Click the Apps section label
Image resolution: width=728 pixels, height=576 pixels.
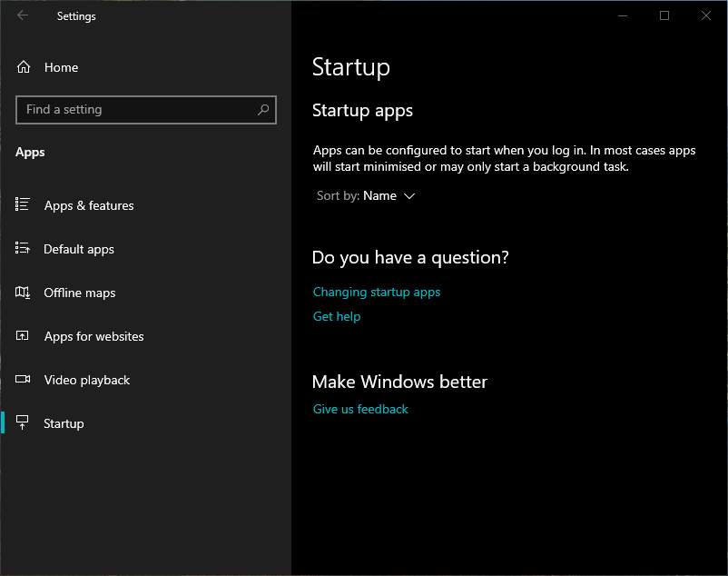[30, 152]
